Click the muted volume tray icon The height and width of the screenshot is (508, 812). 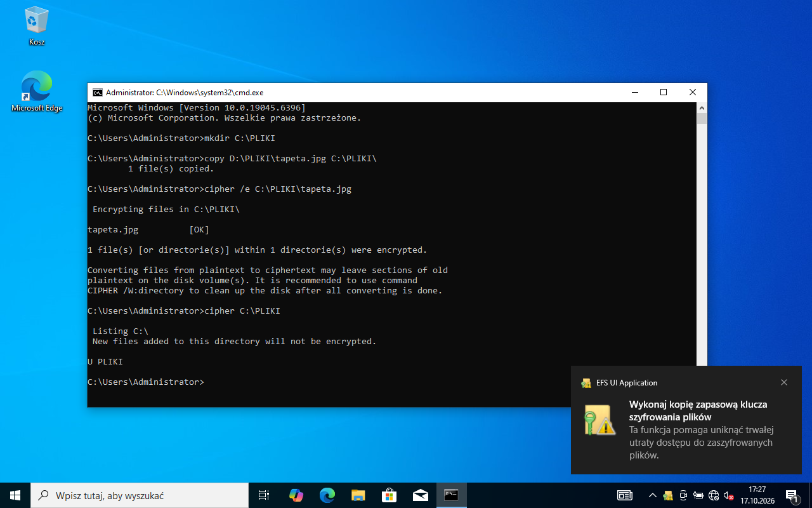pos(729,495)
